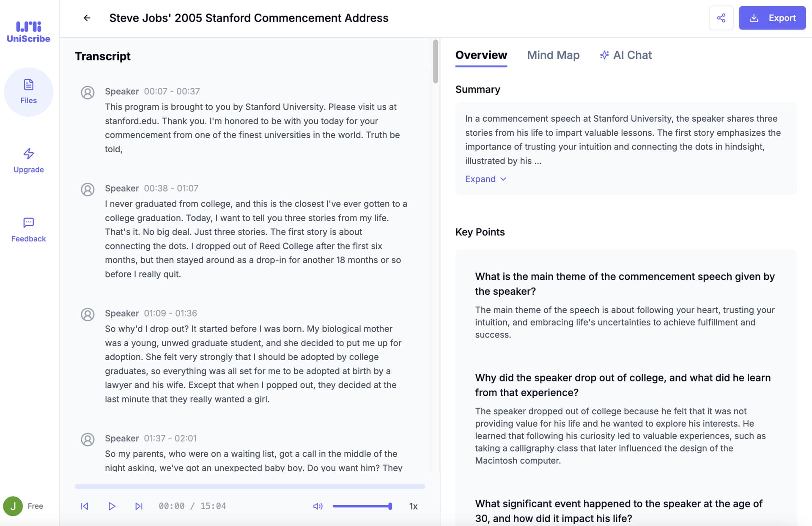Toggle play on the audio player
The width and height of the screenshot is (812, 526).
click(x=111, y=506)
